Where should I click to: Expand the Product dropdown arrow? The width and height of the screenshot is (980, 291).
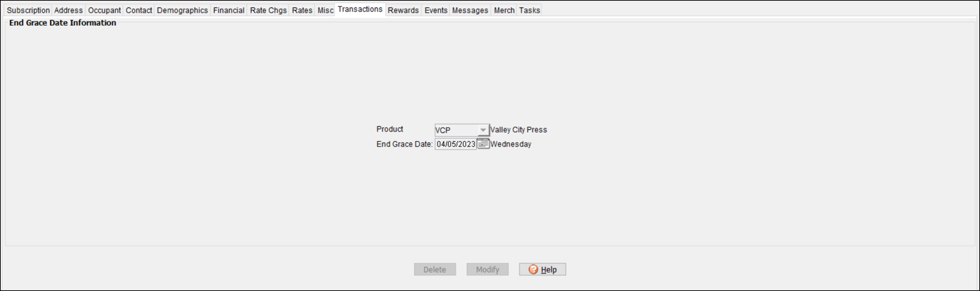point(483,130)
